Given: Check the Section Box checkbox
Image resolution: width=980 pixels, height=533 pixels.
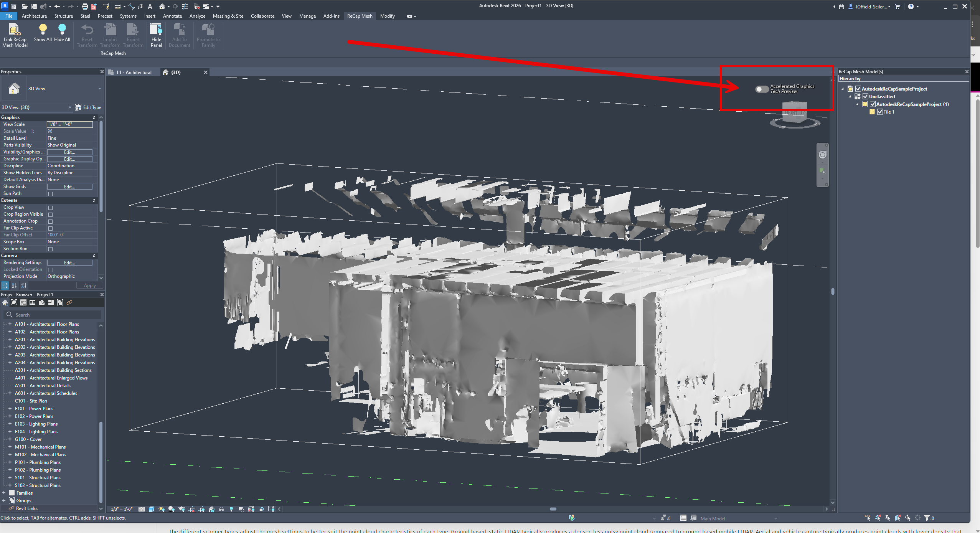Looking at the screenshot, I should (x=50, y=249).
